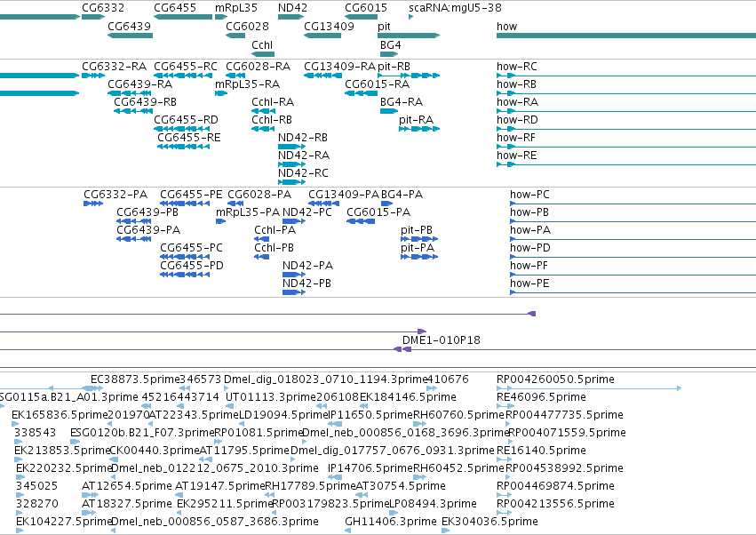Select protein BG4-PA
Viewport: 756px width, 535px height.
pos(402,195)
